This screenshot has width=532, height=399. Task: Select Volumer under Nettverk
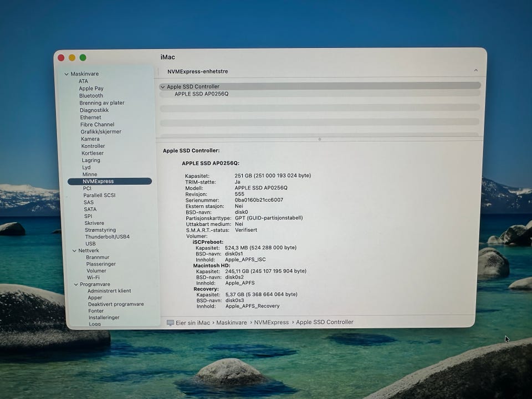coord(96,271)
